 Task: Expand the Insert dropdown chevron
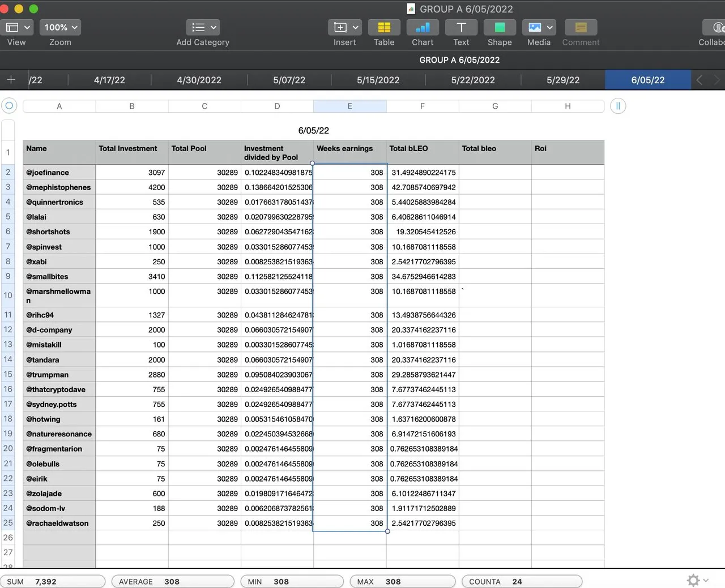click(x=355, y=27)
